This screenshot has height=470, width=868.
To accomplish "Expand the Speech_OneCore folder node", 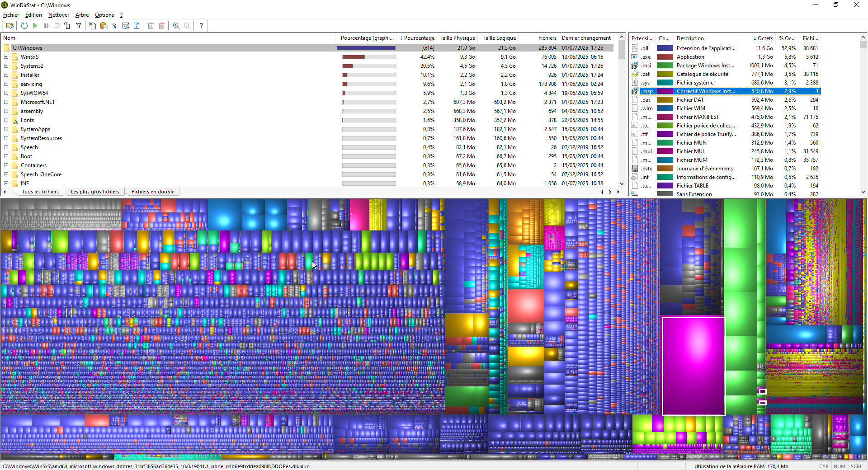I will (6, 174).
